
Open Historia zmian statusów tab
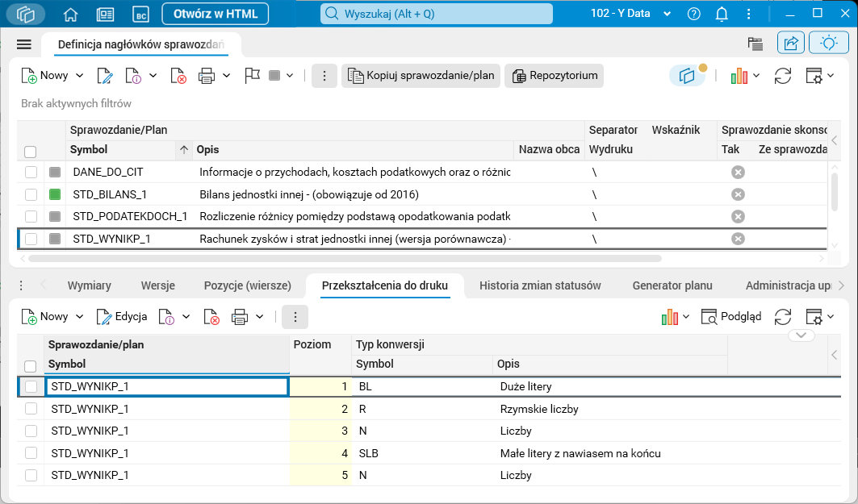(x=540, y=285)
